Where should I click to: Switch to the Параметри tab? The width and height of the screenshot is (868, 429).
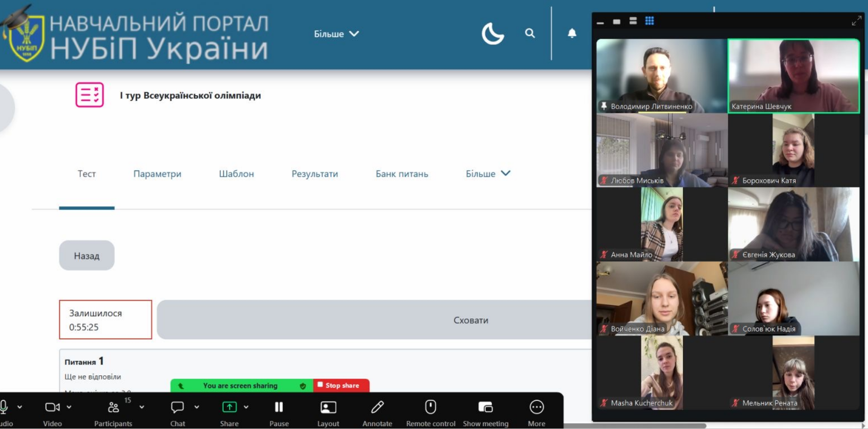(157, 174)
